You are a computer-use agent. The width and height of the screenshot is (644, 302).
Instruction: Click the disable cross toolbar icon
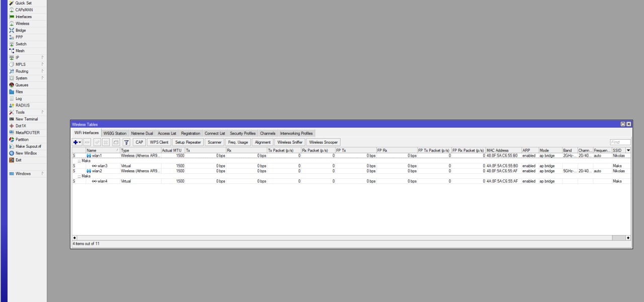coord(106,142)
